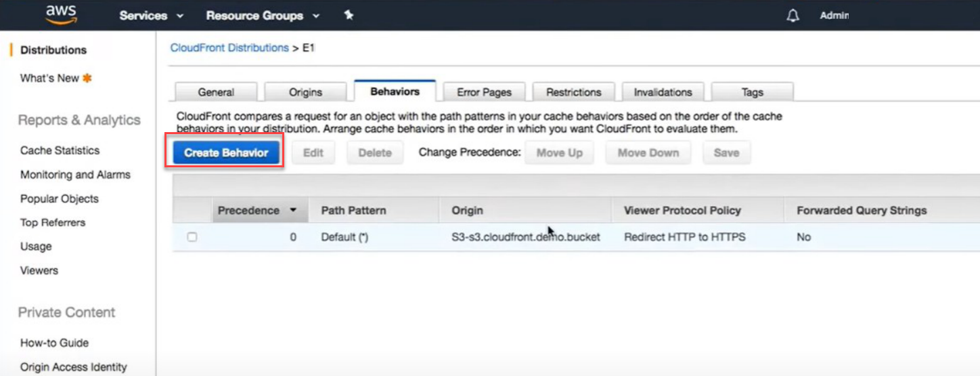Select the Default (*) behavior checkbox
This screenshot has width=980, height=376.
(x=192, y=237)
